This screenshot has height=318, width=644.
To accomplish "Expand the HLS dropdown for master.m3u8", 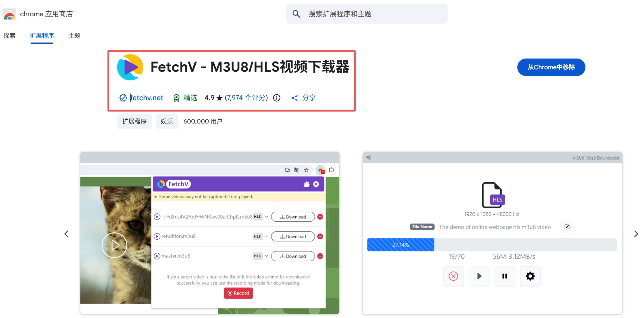I will 266,256.
